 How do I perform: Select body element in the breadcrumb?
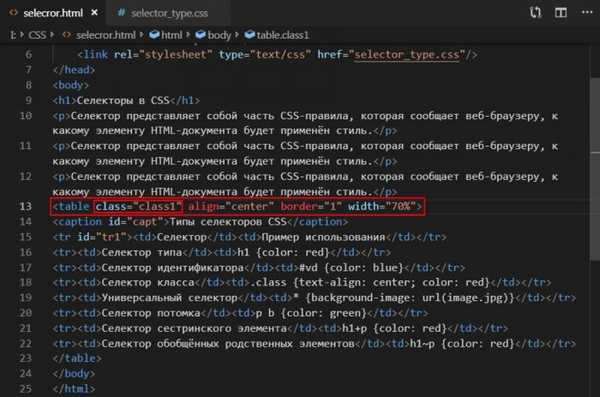coord(219,35)
